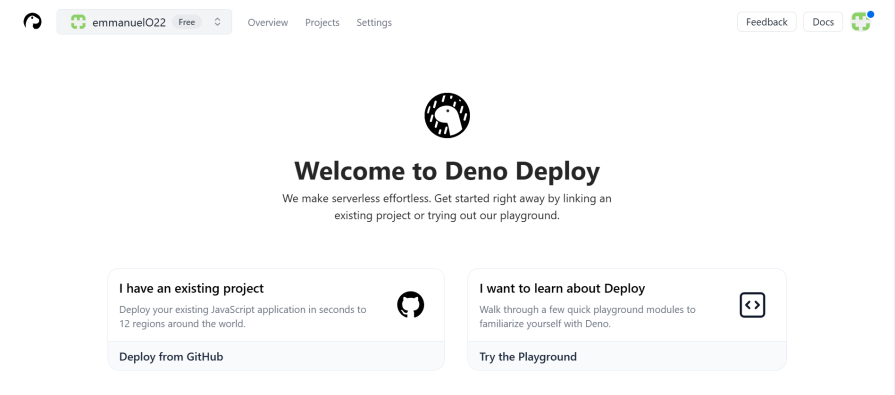Screen dimensions: 895x395
Task: Click the Welcome to Deno Deploy heading
Action: [x=447, y=171]
